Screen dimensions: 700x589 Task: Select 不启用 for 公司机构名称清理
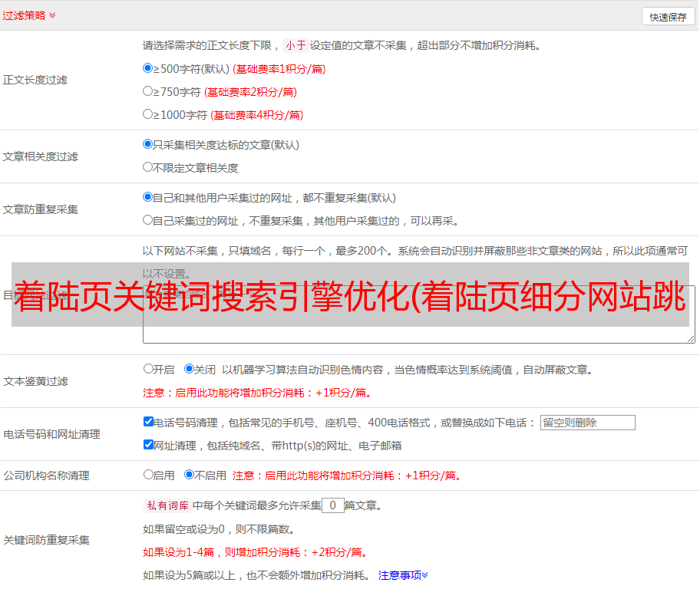(x=189, y=475)
